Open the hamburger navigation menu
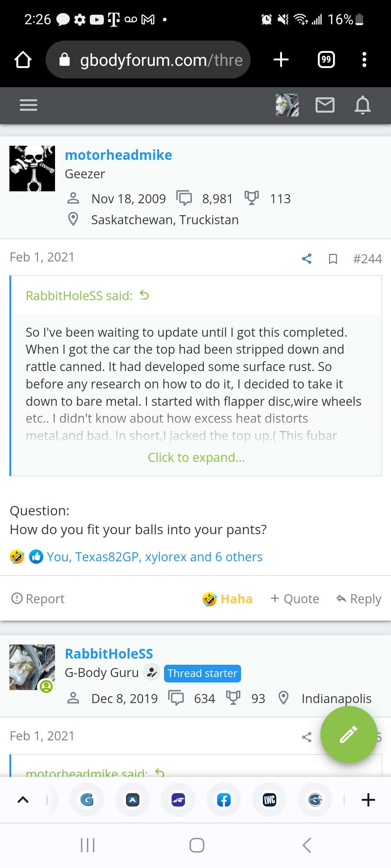 click(28, 105)
